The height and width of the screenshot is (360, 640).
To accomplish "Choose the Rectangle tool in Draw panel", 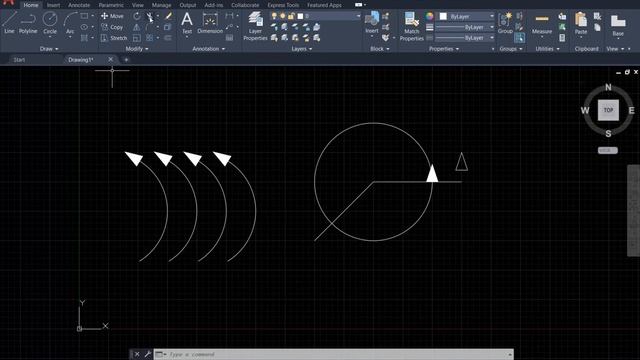I will pos(84,16).
